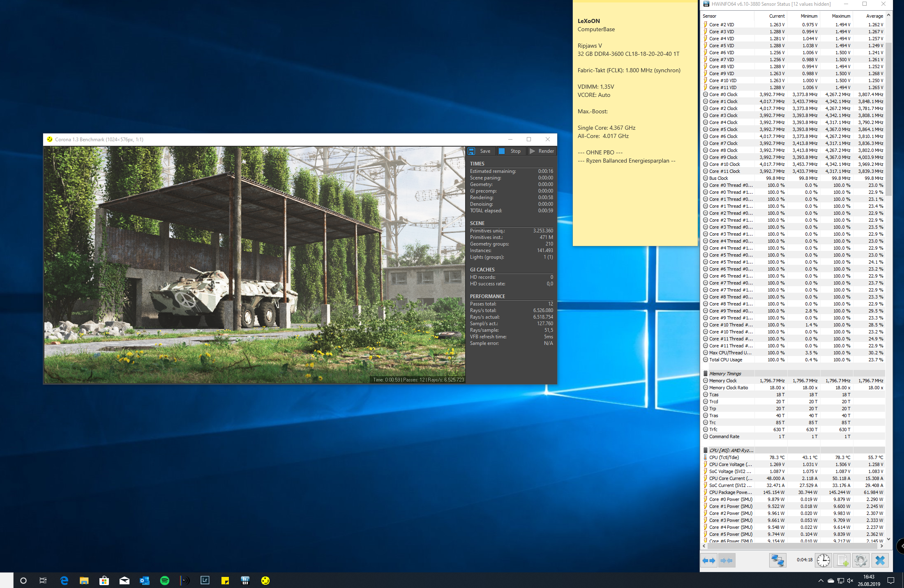The height and width of the screenshot is (588, 904).
Task: Click the HWiNFO vertical scrollbar thumb
Action: click(888, 119)
